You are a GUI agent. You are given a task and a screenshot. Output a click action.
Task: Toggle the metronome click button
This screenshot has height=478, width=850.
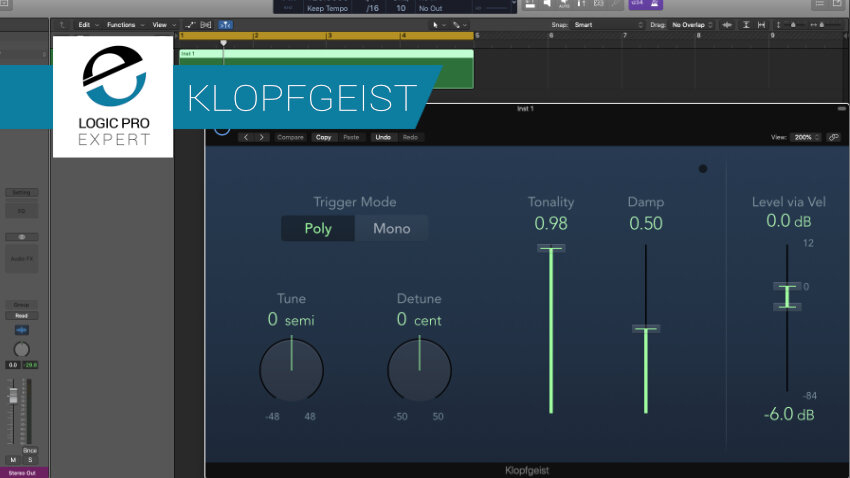point(654,4)
